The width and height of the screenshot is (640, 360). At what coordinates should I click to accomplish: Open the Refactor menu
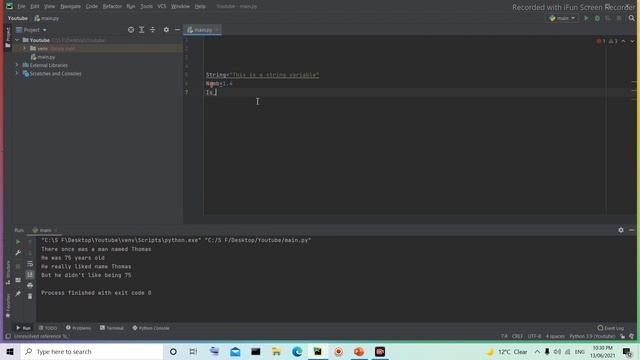pyautogui.click(x=112, y=7)
